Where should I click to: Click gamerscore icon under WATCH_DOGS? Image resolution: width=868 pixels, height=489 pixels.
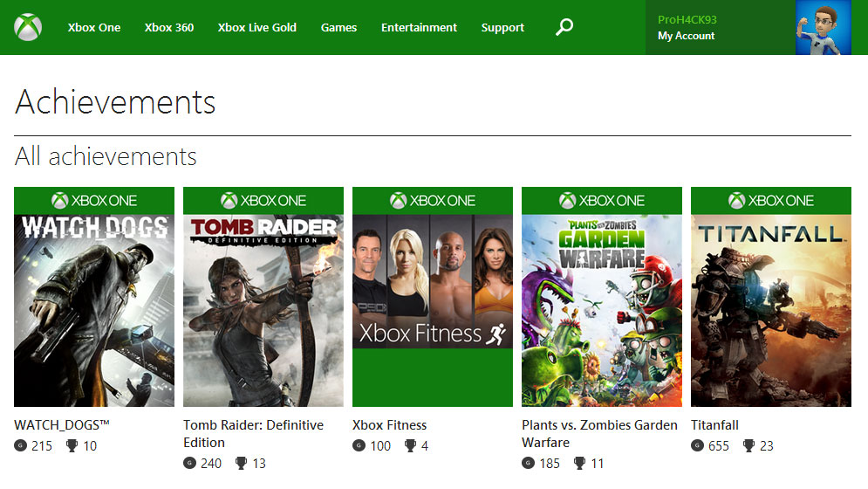tap(20, 445)
